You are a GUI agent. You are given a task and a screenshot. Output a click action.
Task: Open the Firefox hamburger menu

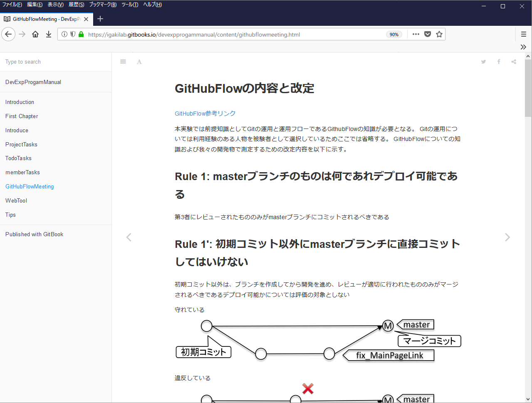pyautogui.click(x=524, y=34)
